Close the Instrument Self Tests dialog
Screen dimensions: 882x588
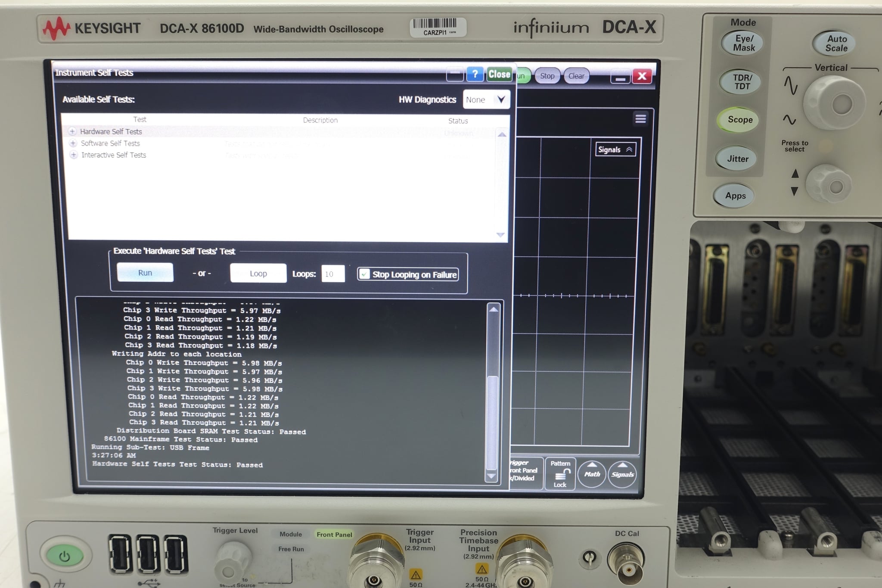tap(499, 74)
